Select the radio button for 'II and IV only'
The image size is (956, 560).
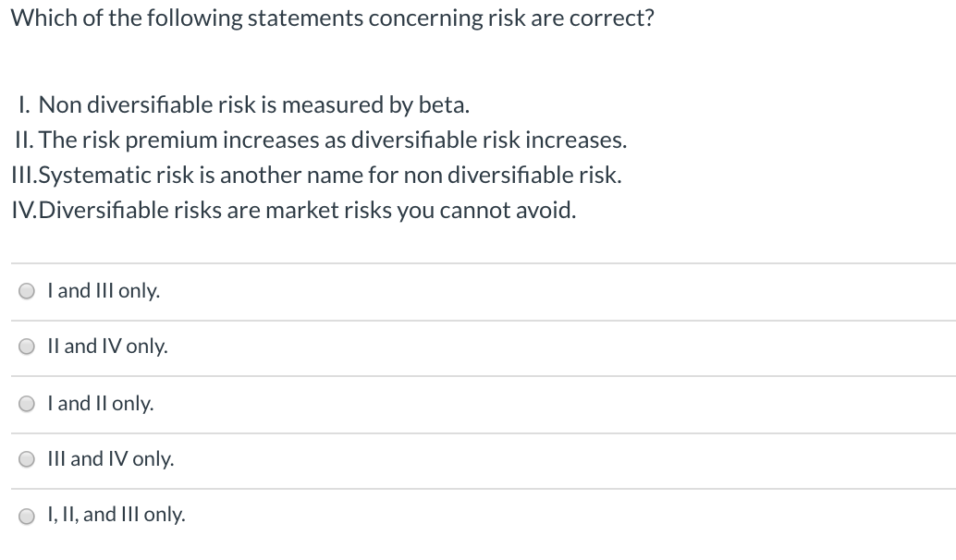click(26, 347)
